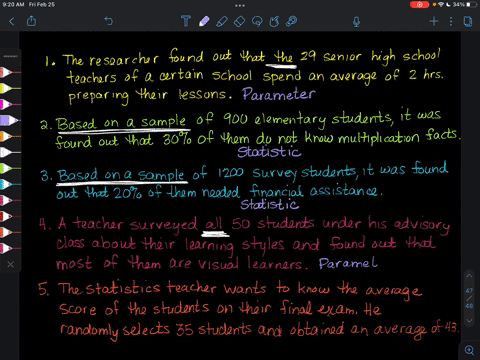Image resolution: width=480 pixels, height=360 pixels.
Task: Open the share/export icon
Action: [31, 21]
